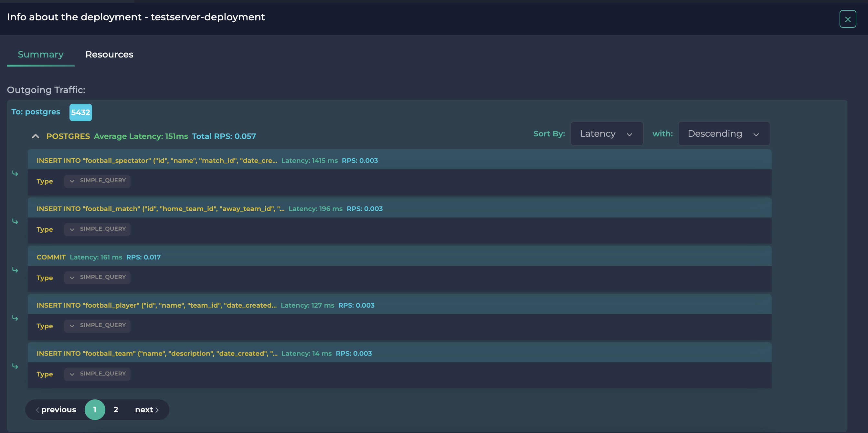Click arrow icon beside football_player query
Viewport: 868px width, 433px height.
15,318
